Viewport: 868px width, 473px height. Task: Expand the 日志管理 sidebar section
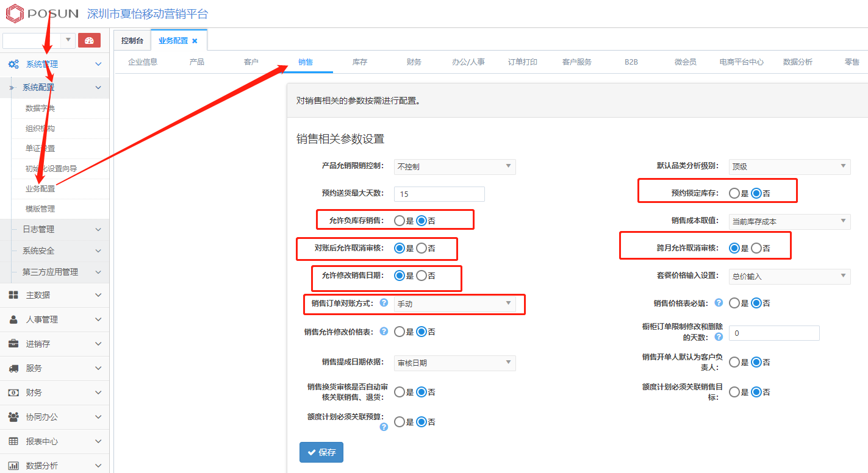tap(55, 229)
